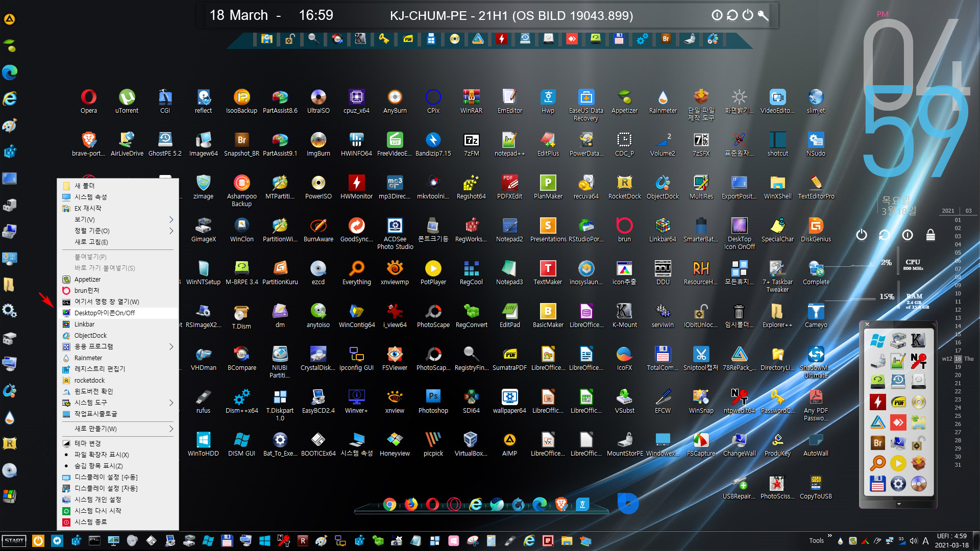
Task: Open TotalCommander desktop icon
Action: (663, 358)
